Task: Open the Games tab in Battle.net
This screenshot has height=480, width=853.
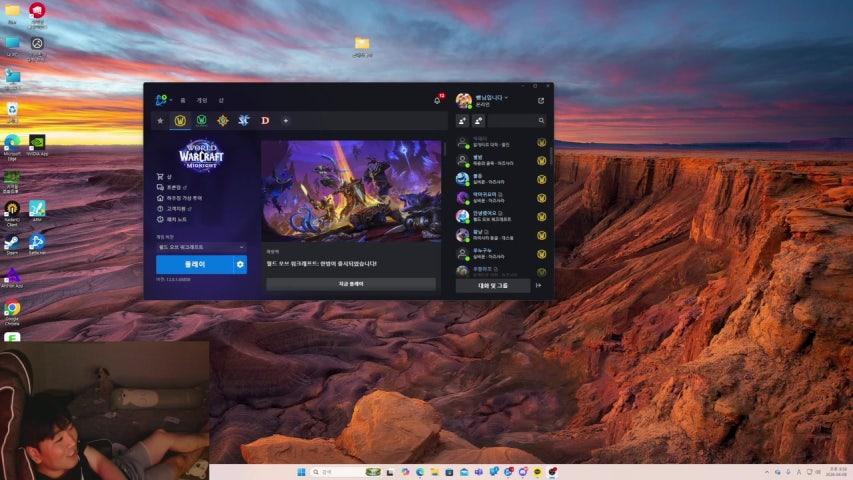Action: 202,101
